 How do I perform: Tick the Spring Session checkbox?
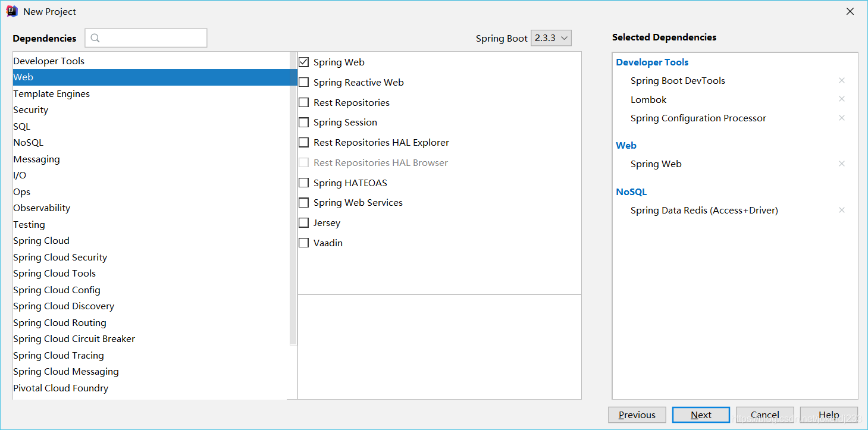[x=304, y=123]
